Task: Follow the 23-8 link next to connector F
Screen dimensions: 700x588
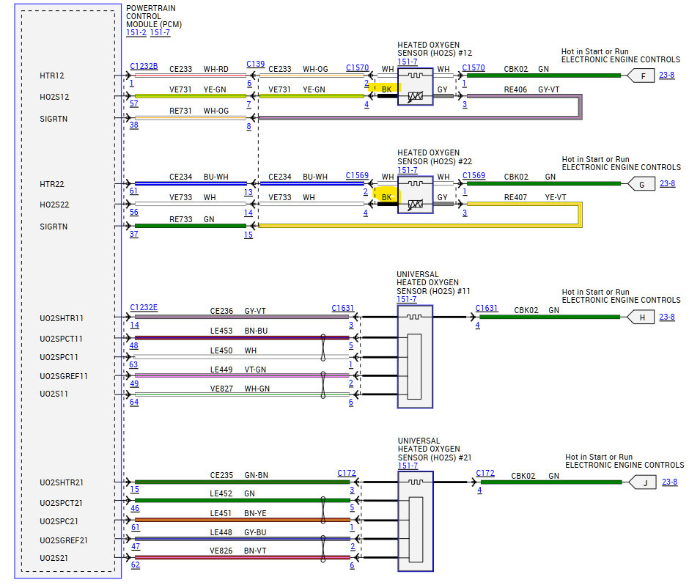Action: coord(666,75)
